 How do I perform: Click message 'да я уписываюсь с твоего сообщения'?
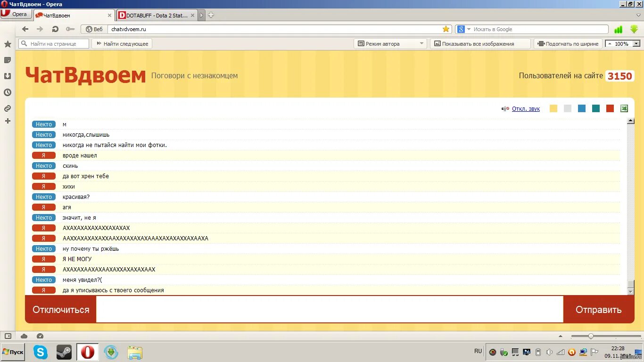pos(113,290)
